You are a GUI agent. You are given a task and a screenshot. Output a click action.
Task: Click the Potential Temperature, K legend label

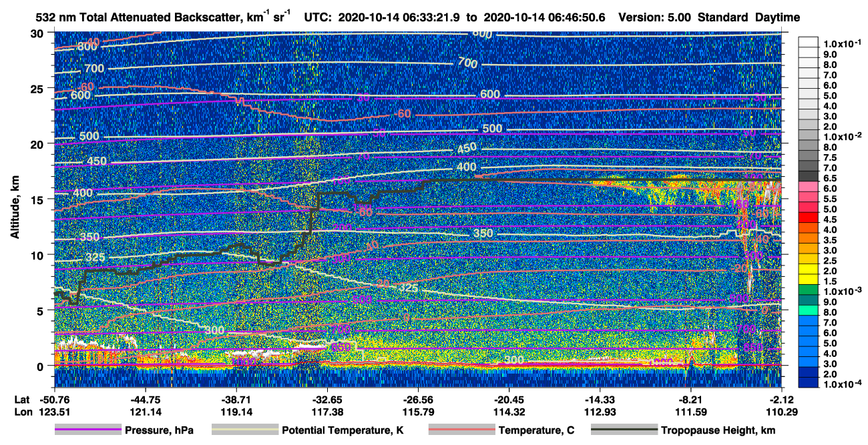(x=343, y=431)
